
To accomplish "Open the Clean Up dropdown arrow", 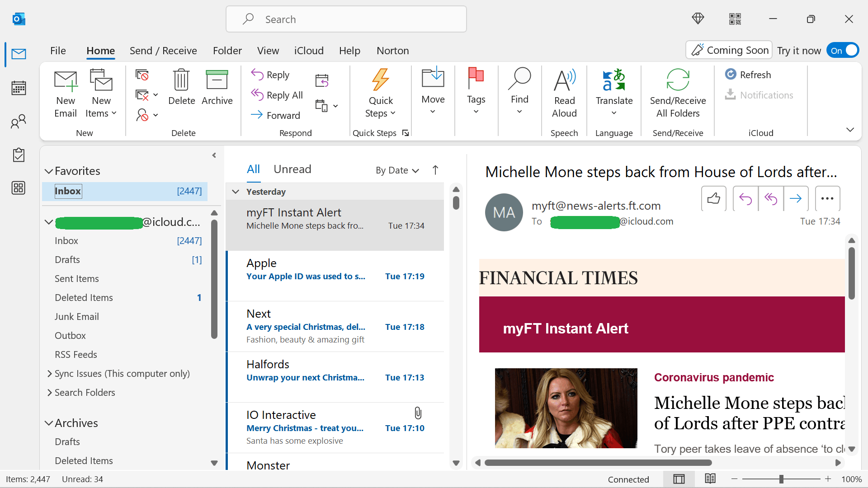I will click(x=156, y=95).
